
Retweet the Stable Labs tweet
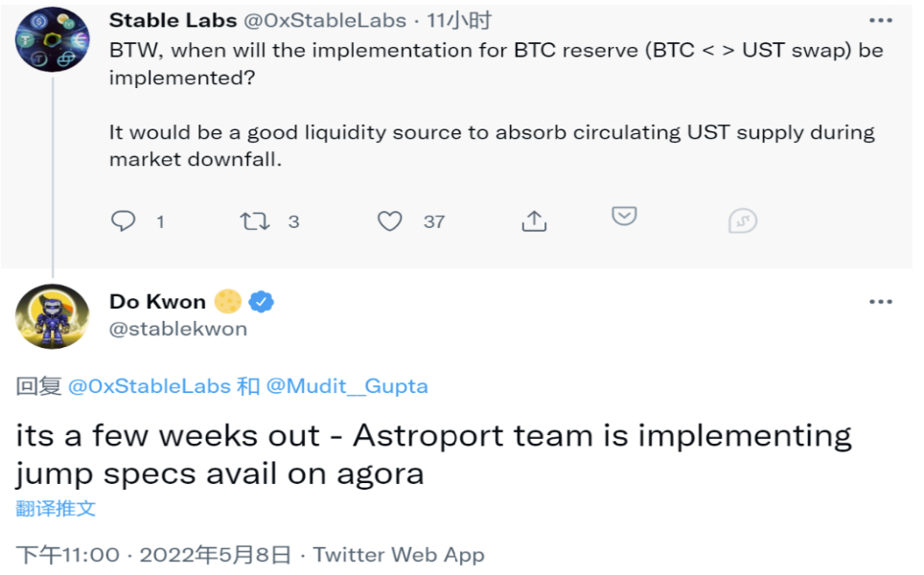[x=255, y=221]
